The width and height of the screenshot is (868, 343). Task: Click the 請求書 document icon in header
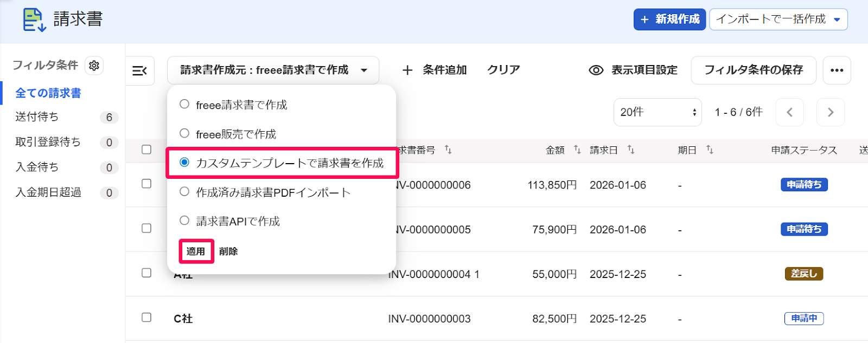coord(34,20)
